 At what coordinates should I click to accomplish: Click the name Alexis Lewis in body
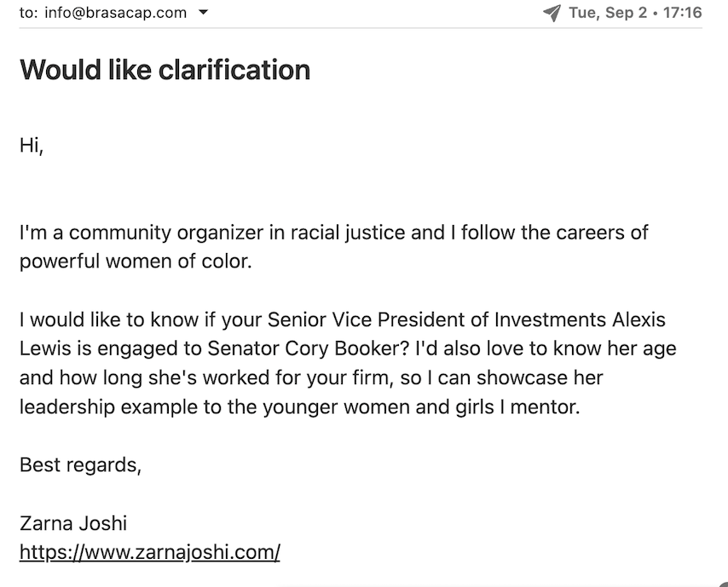(x=638, y=319)
